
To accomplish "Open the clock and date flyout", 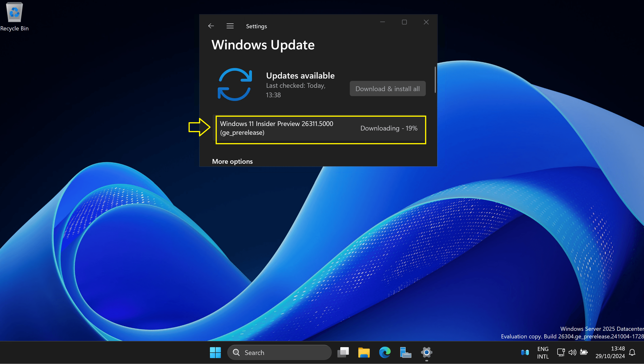I will [x=610, y=353].
